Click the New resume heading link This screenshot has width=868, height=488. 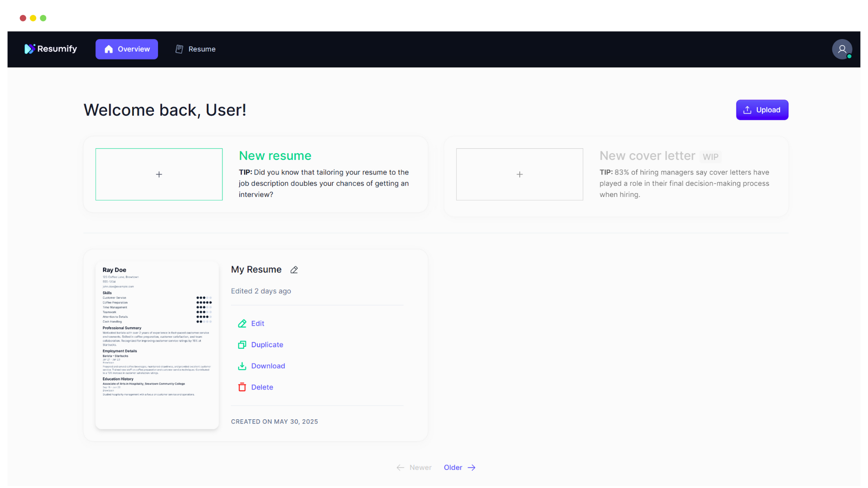pyautogui.click(x=275, y=155)
